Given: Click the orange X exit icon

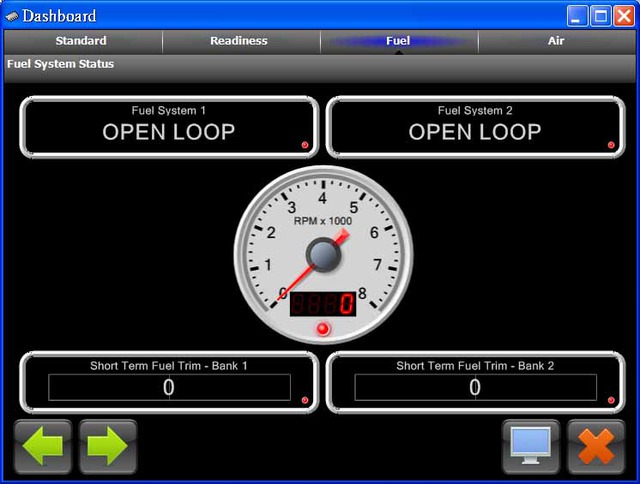Looking at the screenshot, I should pyautogui.click(x=596, y=446).
